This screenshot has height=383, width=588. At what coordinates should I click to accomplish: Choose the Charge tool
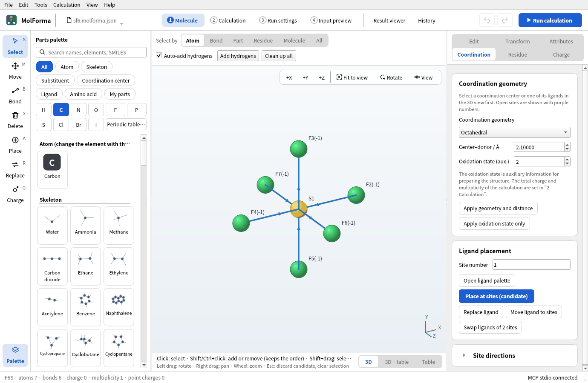(x=15, y=194)
